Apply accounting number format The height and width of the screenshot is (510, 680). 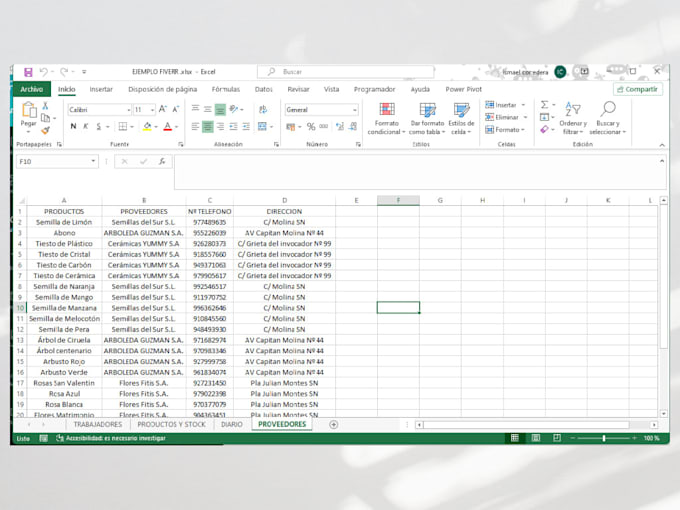pos(291,127)
